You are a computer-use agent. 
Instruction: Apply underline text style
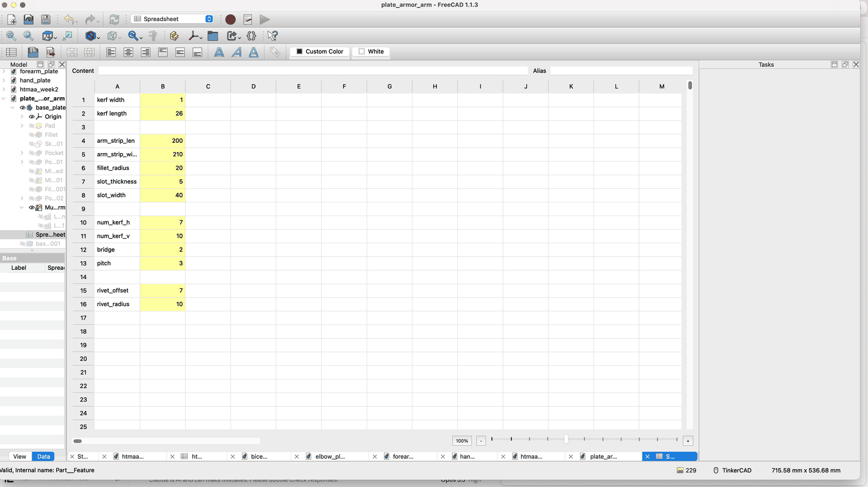point(253,52)
